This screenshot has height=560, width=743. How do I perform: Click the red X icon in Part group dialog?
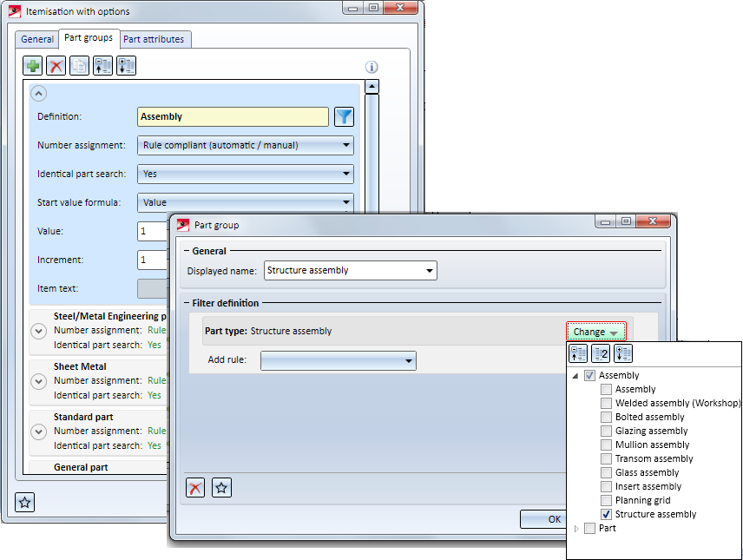(x=195, y=487)
